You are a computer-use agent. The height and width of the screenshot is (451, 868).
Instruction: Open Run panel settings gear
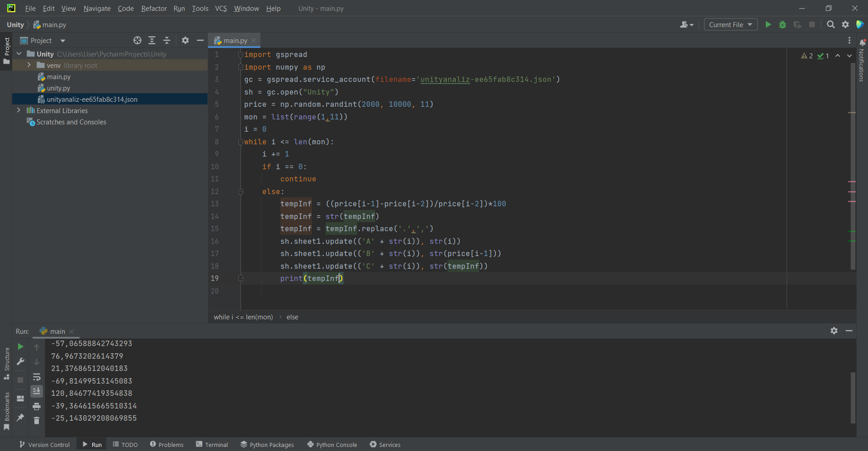point(834,331)
